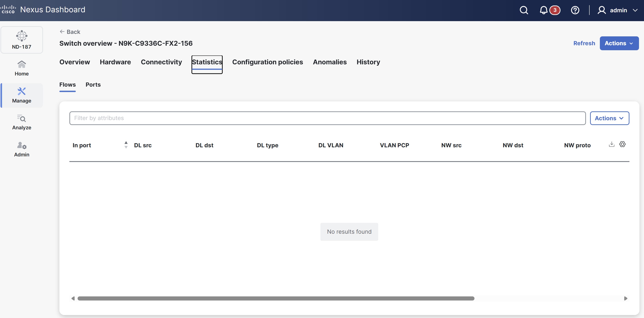This screenshot has height=318, width=644.
Task: Open Admin section in sidebar
Action: (22, 149)
